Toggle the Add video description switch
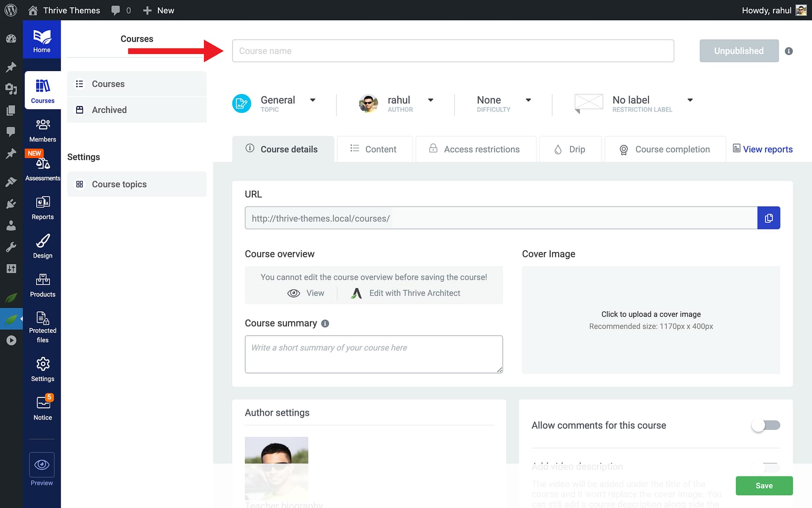This screenshot has height=508, width=812. pos(765,467)
